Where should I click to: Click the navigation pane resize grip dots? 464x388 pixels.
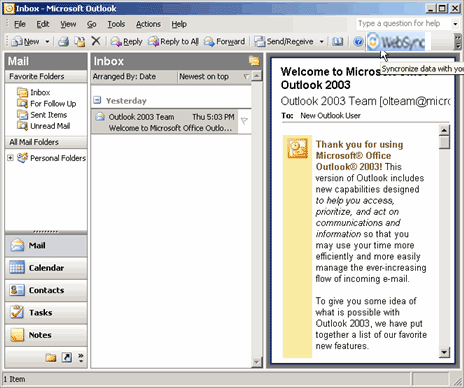point(46,232)
